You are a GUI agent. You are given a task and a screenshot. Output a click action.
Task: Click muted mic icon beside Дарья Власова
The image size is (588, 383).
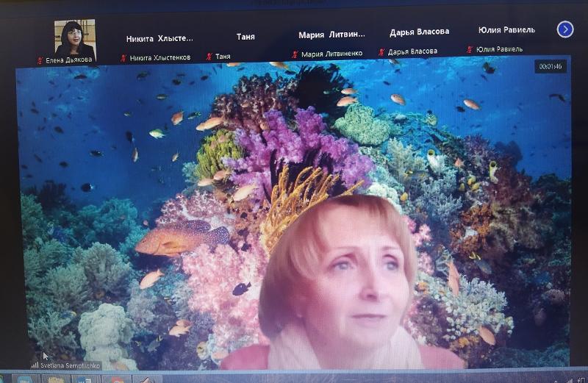[x=381, y=51]
